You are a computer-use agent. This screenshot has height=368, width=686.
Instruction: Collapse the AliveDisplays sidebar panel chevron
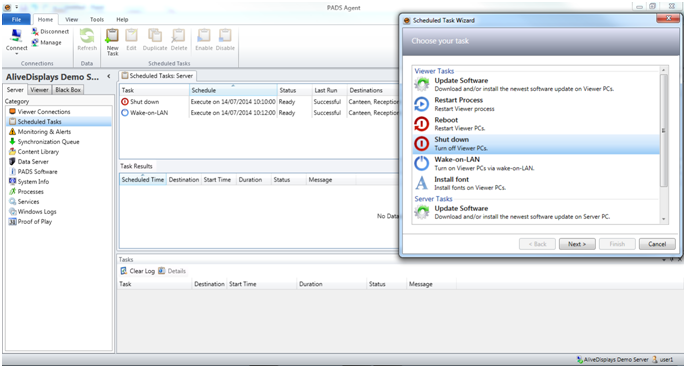(108, 76)
